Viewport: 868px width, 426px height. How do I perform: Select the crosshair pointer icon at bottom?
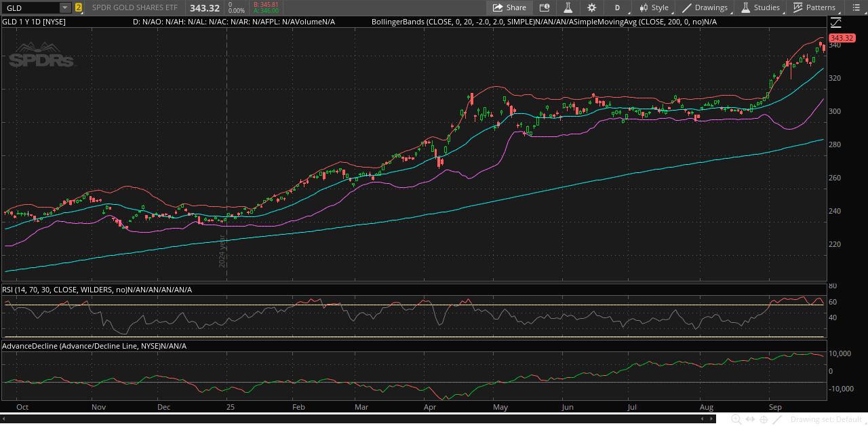coord(764,419)
